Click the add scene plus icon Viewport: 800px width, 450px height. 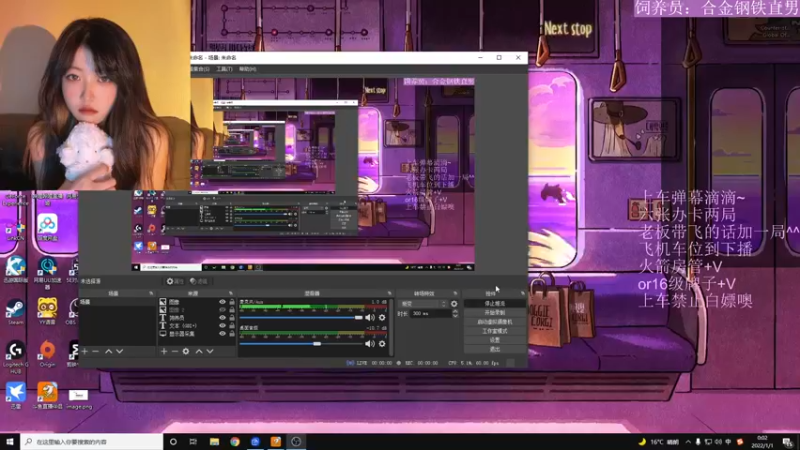85,351
